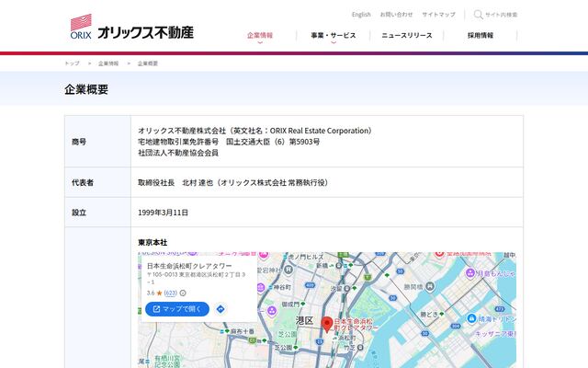Image resolution: width=588 pixels, height=368 pixels.
Task: Click the 新橋 station marker
Action: (339, 266)
